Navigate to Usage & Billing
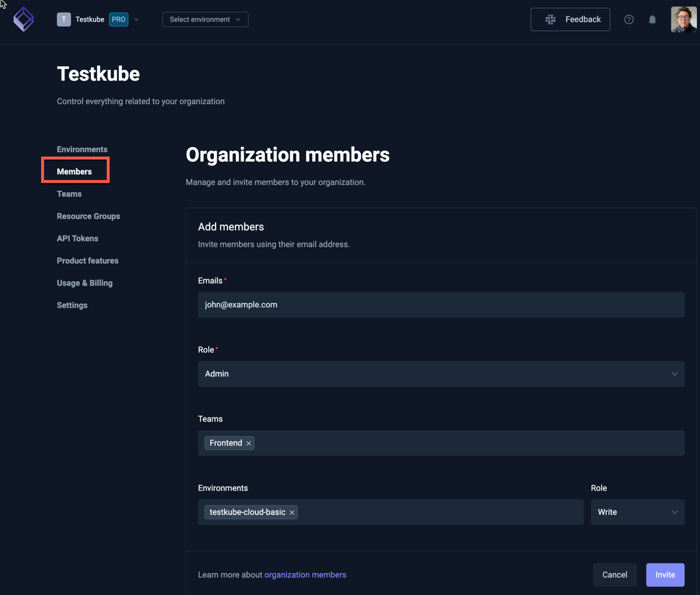Viewport: 700px width, 595px height. (84, 283)
